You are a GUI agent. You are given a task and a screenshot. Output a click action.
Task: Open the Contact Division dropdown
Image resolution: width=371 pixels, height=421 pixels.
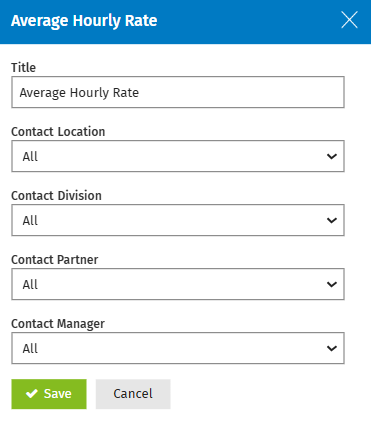click(178, 220)
